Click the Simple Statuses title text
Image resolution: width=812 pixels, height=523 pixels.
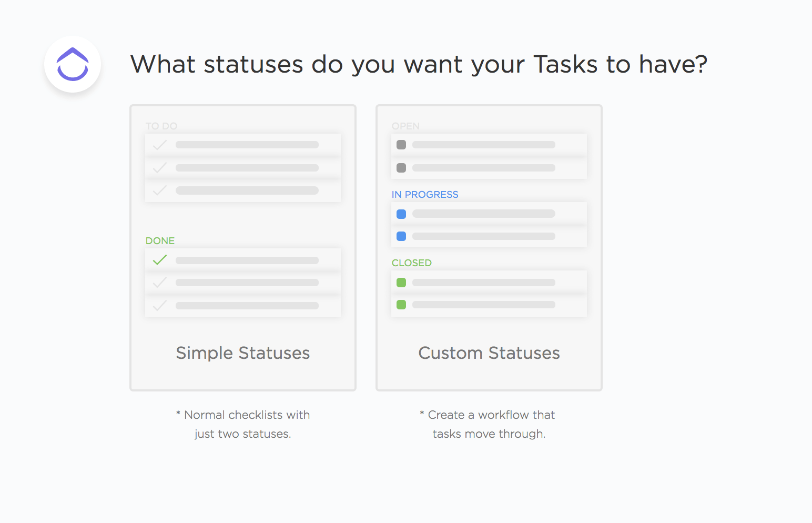pyautogui.click(x=243, y=353)
